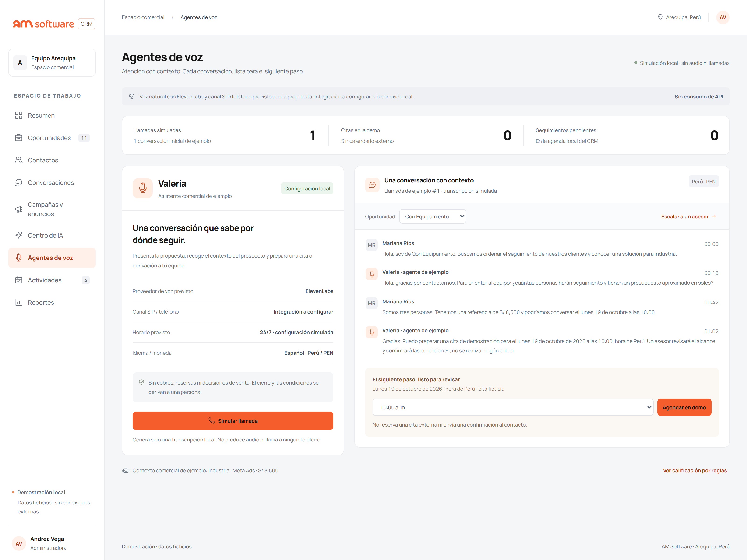This screenshot has width=747, height=560.
Task: Open Reportes in the sidebar
Action: tap(52, 302)
